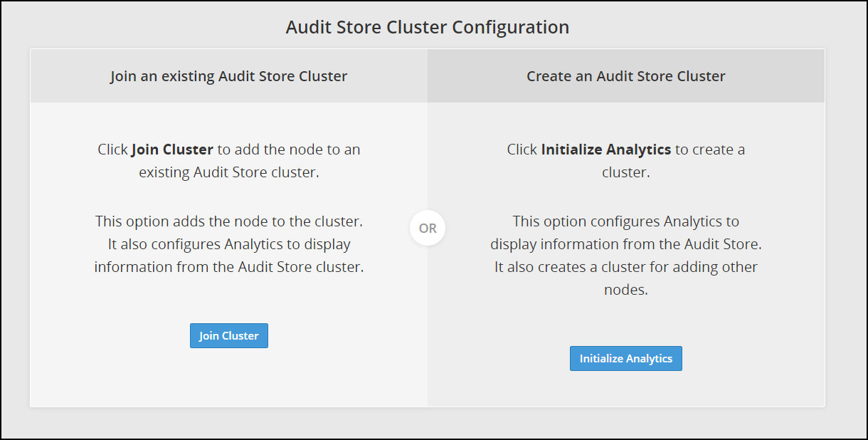The image size is (868, 440).
Task: Click the blue Join Cluster button
Action: (x=228, y=336)
